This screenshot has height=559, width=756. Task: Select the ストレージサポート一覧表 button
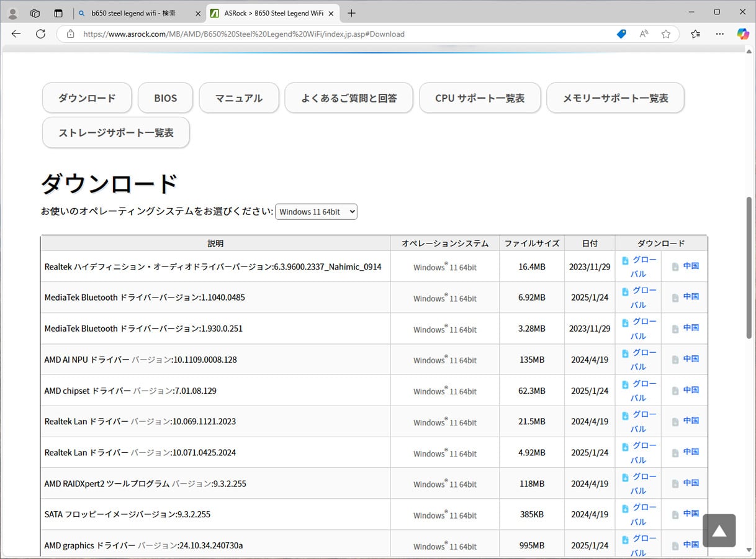(x=116, y=133)
